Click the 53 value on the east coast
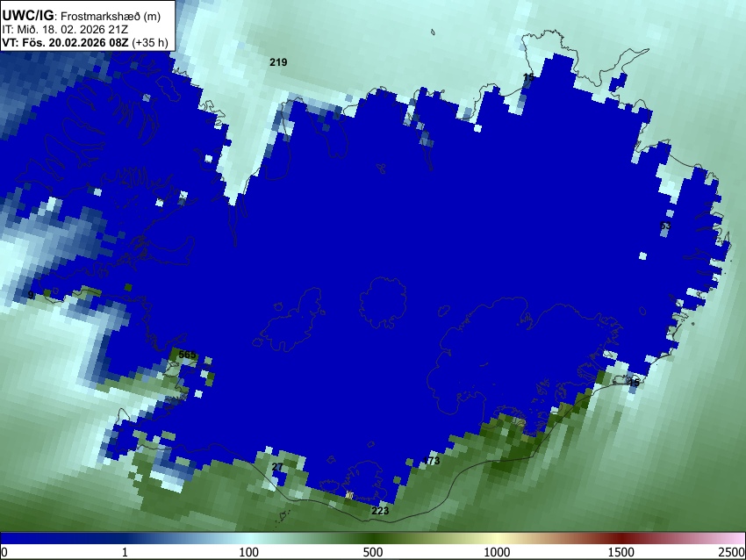746x560 pixels. click(665, 226)
